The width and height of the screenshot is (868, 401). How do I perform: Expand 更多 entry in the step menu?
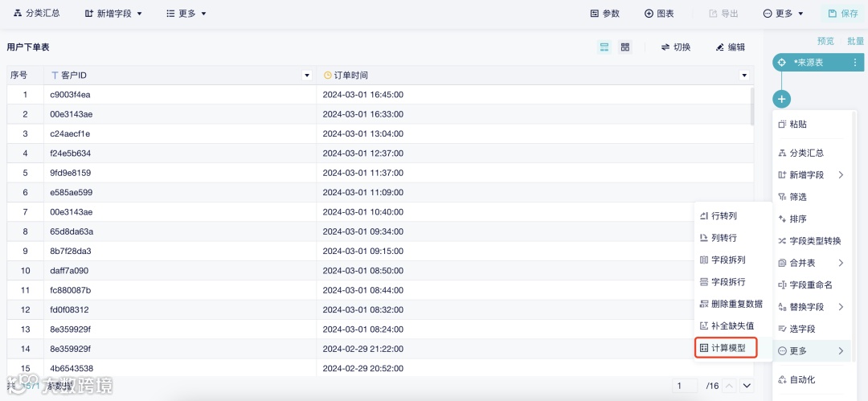coord(812,350)
